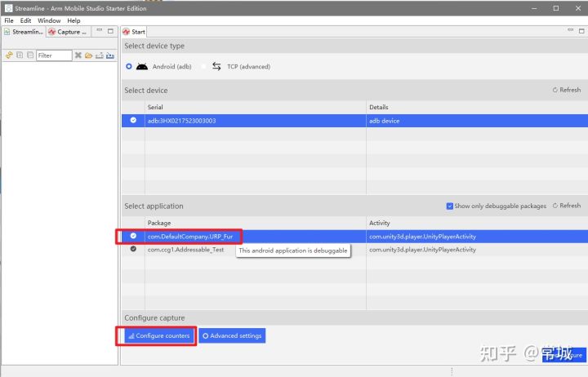The image size is (588, 377).
Task: Select package com.ccg1.Addressable_Test
Action: (185, 250)
